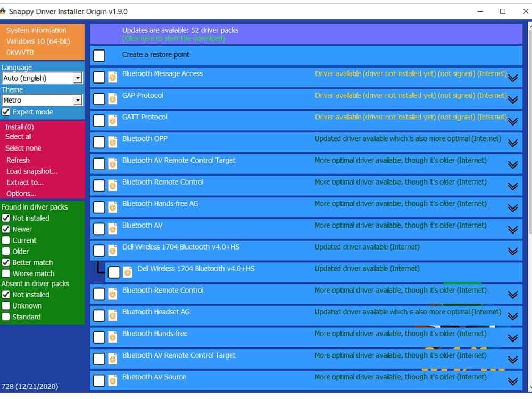The image size is (532, 399).
Task: Select the Bluetooth Headset AG driver name
Action: [x=156, y=312]
